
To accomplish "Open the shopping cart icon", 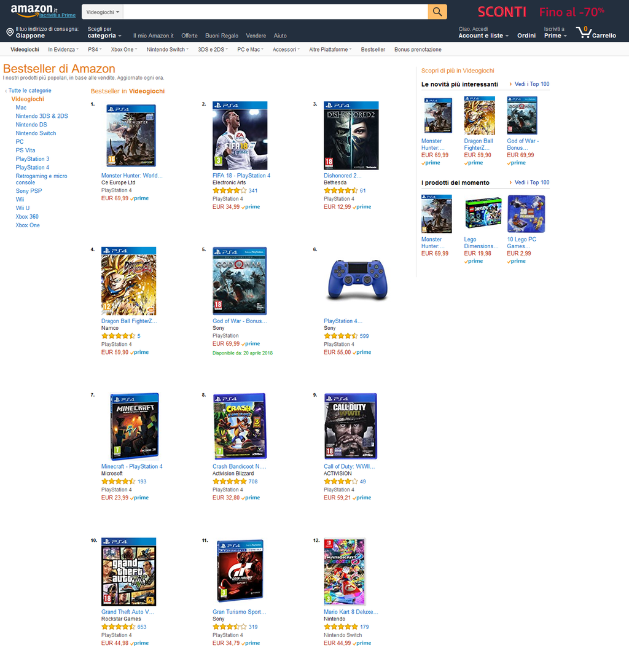I will coord(583,32).
